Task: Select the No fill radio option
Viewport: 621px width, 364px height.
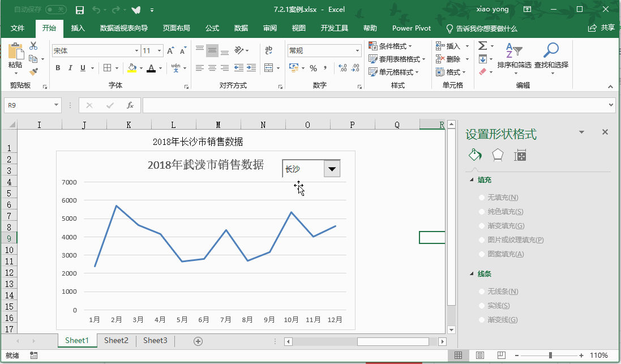Action: (482, 198)
